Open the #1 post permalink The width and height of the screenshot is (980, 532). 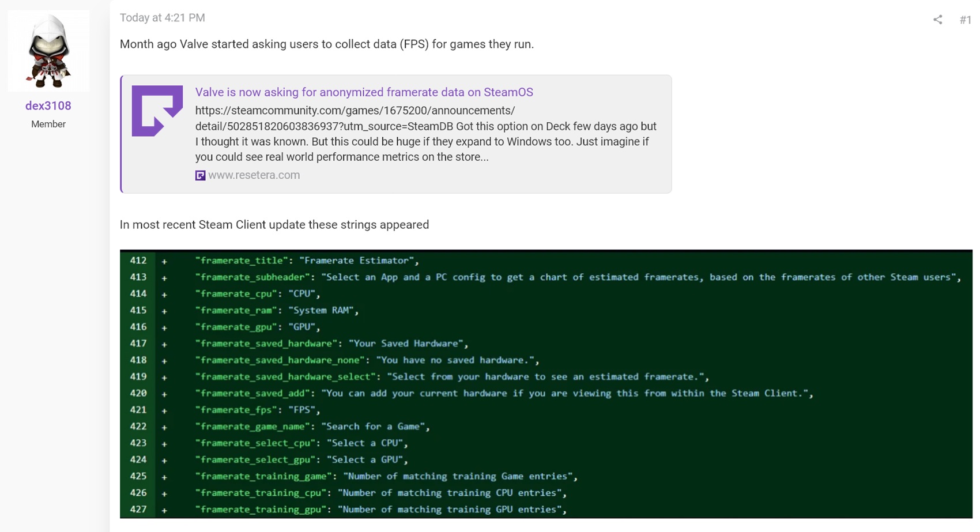[965, 20]
